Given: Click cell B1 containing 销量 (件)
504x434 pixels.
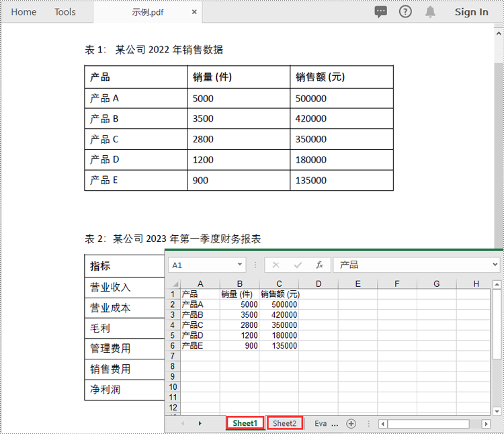Looking at the screenshot, I should point(239,294).
